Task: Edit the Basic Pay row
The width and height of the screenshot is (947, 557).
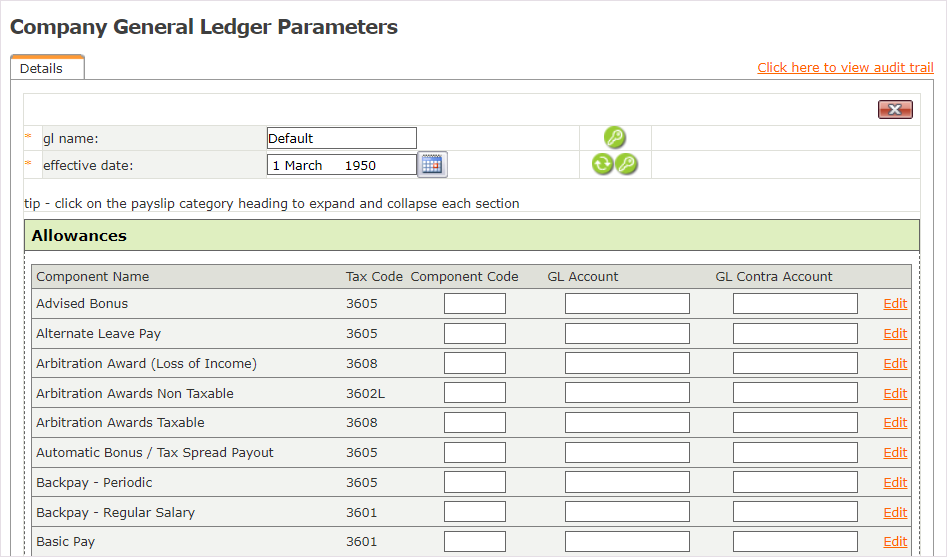Action: coord(895,542)
